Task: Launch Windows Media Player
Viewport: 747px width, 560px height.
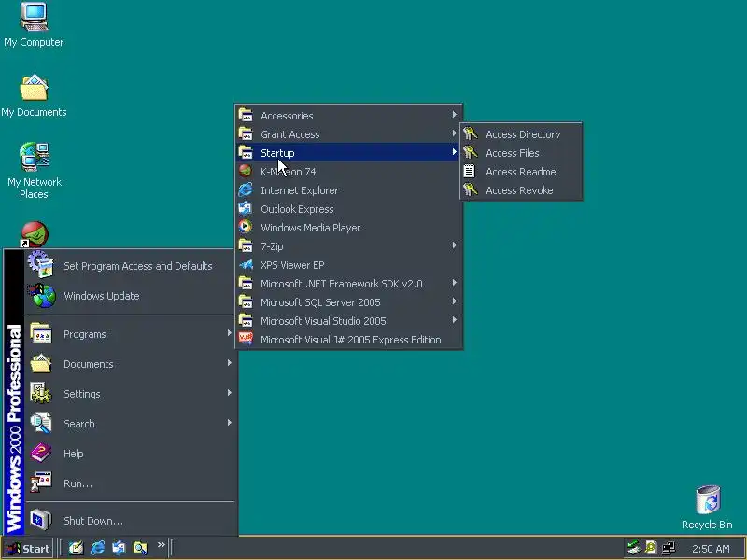Action: click(x=348, y=228)
